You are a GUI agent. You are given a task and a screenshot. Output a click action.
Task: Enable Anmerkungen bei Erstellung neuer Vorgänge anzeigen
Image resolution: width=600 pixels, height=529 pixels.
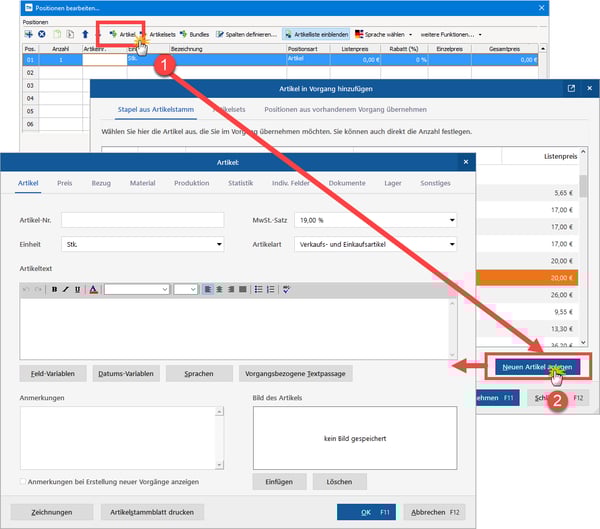pyautogui.click(x=24, y=482)
